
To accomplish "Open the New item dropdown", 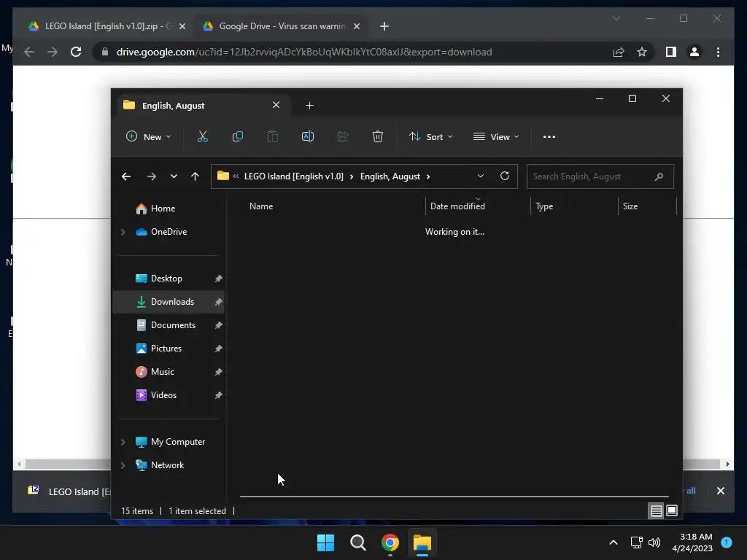I will [148, 136].
